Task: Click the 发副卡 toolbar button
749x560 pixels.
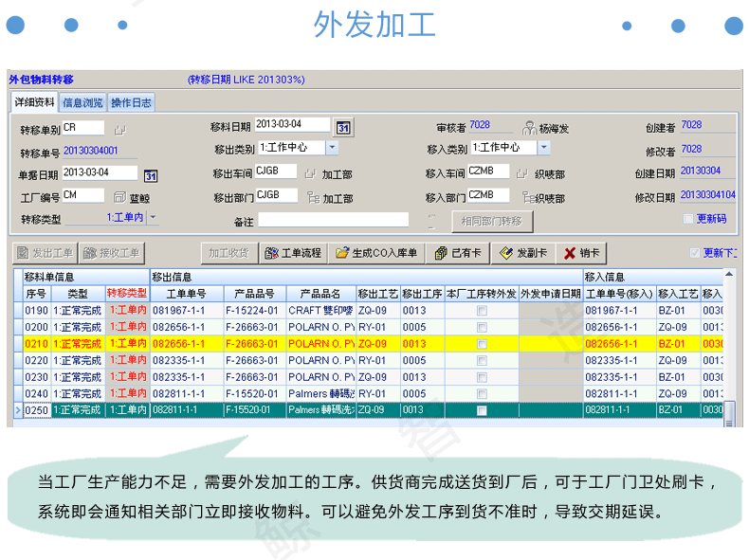Action: tap(523, 253)
